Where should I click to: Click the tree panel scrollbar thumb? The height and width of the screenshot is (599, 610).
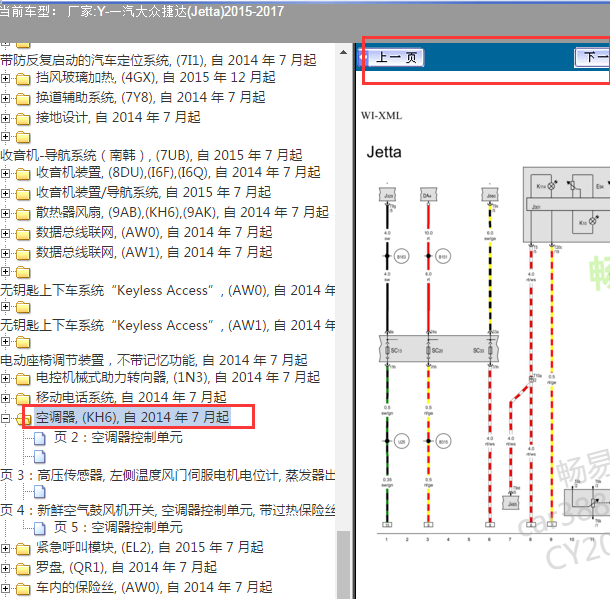click(x=343, y=564)
